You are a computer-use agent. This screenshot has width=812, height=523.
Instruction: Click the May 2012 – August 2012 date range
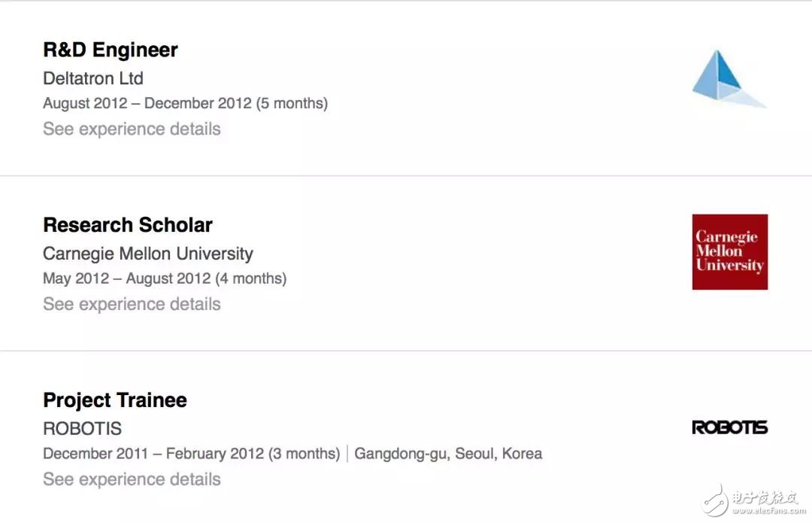point(126,278)
